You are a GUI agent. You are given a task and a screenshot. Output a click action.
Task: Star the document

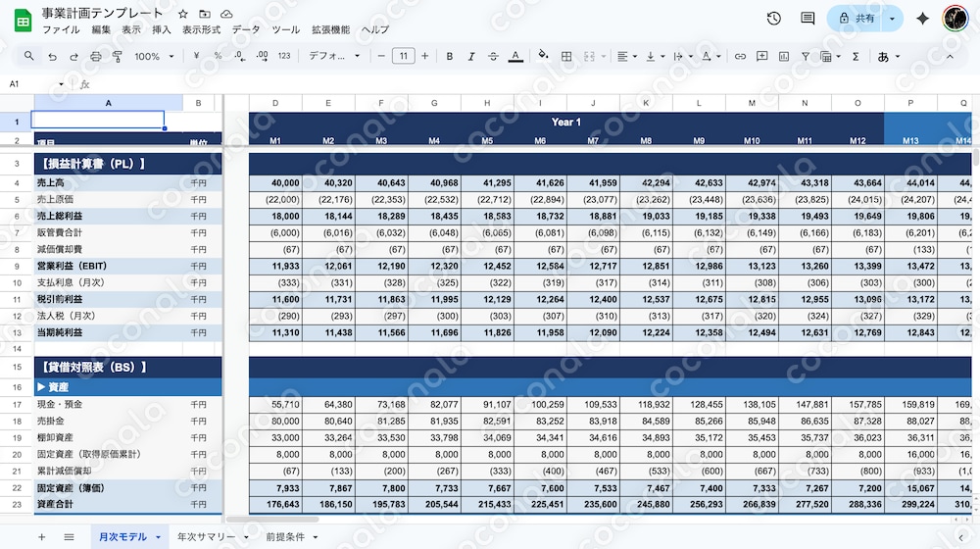coord(182,14)
